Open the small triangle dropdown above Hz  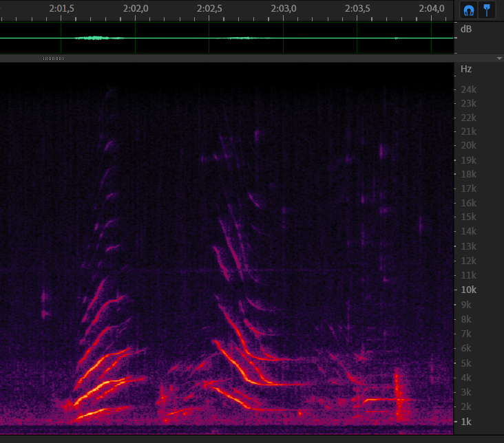(x=500, y=58)
